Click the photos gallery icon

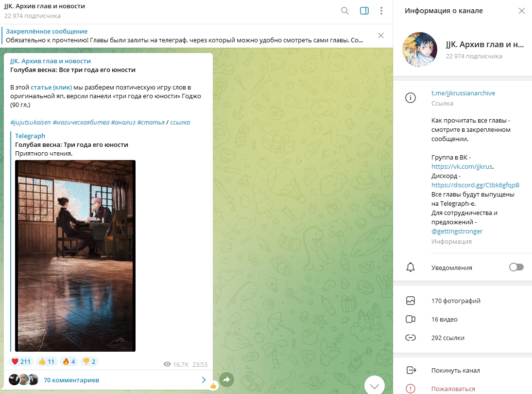[411, 301]
